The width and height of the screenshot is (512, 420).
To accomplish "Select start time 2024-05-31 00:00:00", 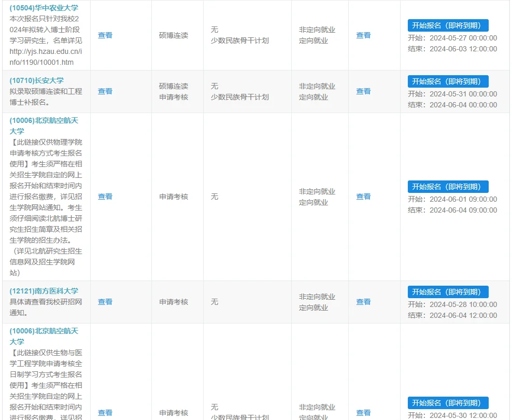I will coord(463,94).
